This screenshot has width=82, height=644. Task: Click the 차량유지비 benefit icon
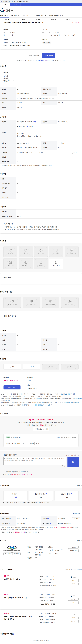(x=41, y=252)
